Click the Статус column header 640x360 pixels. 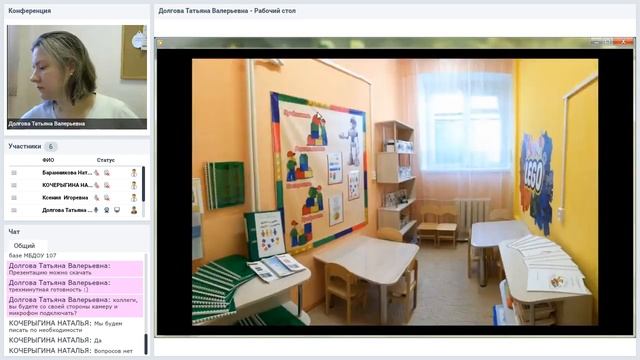(106, 160)
